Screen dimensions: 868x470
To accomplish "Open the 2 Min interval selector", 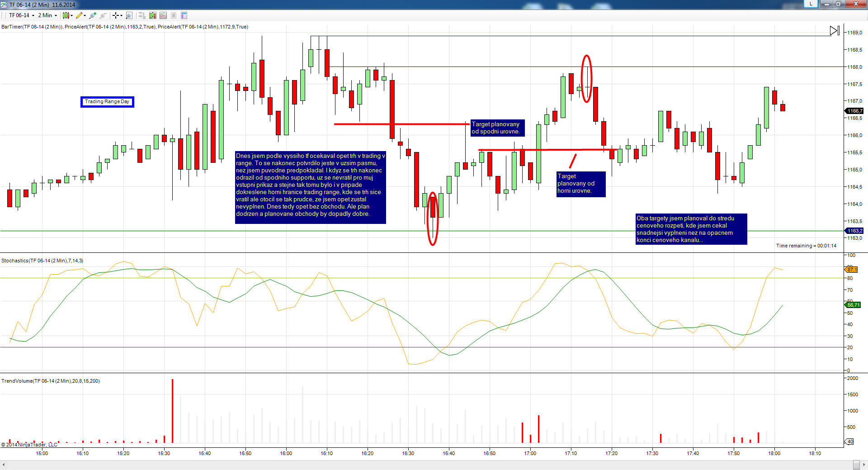I will click(x=47, y=15).
